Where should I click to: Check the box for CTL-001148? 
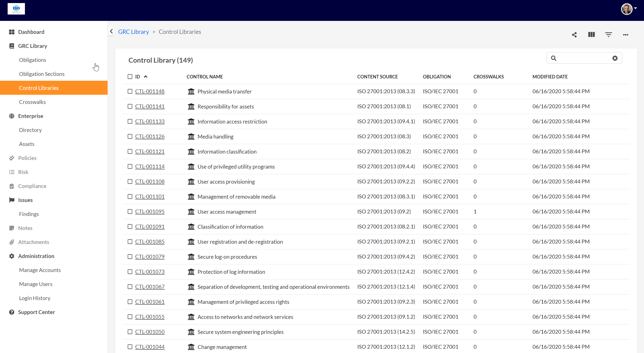pos(130,91)
